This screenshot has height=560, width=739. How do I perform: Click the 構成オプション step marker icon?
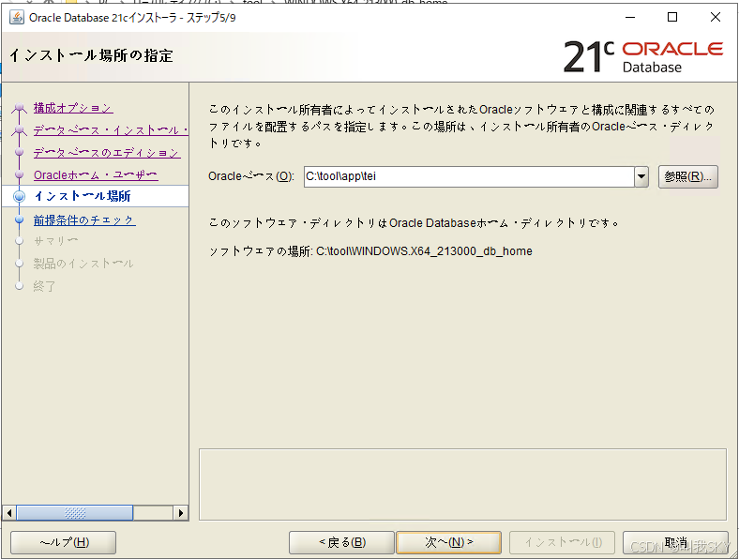click(x=20, y=109)
